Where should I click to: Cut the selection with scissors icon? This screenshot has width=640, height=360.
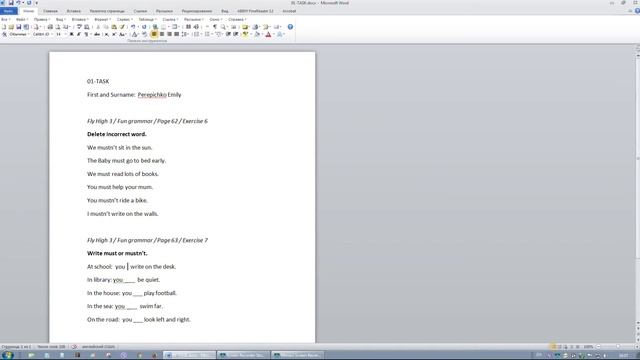pos(98,27)
